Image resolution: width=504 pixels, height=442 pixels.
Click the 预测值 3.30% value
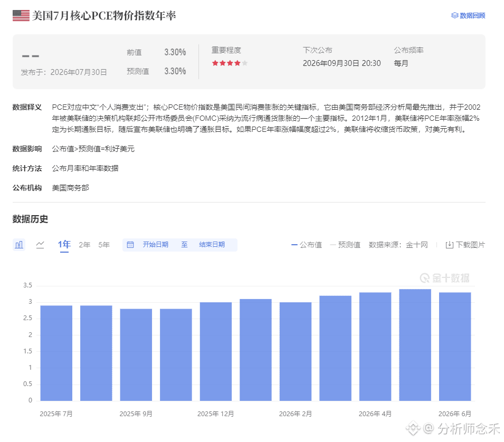tap(175, 71)
